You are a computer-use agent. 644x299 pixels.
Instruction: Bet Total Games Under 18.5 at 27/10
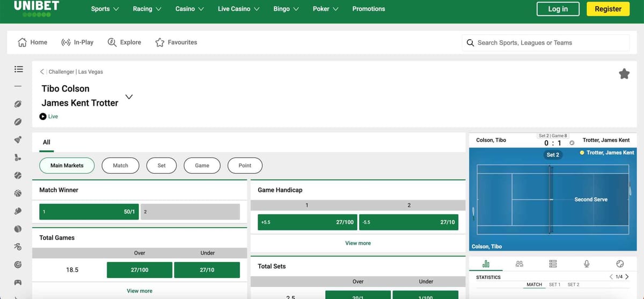point(207,270)
